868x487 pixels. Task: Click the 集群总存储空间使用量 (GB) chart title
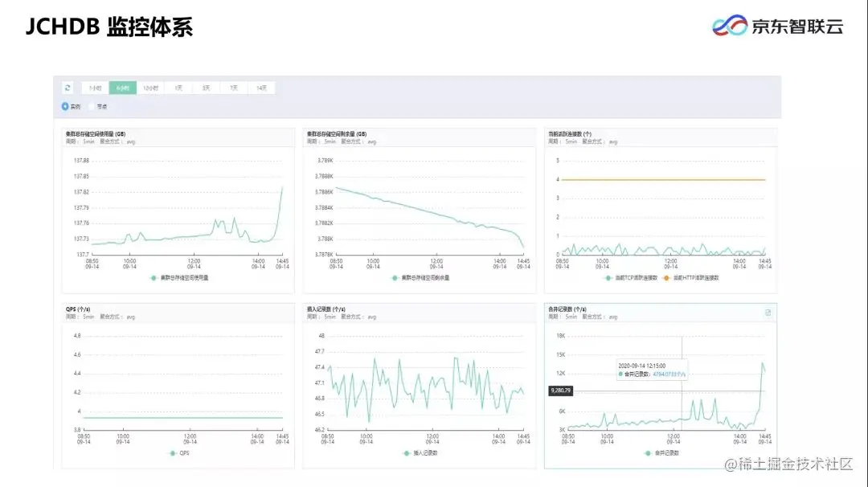click(95, 134)
